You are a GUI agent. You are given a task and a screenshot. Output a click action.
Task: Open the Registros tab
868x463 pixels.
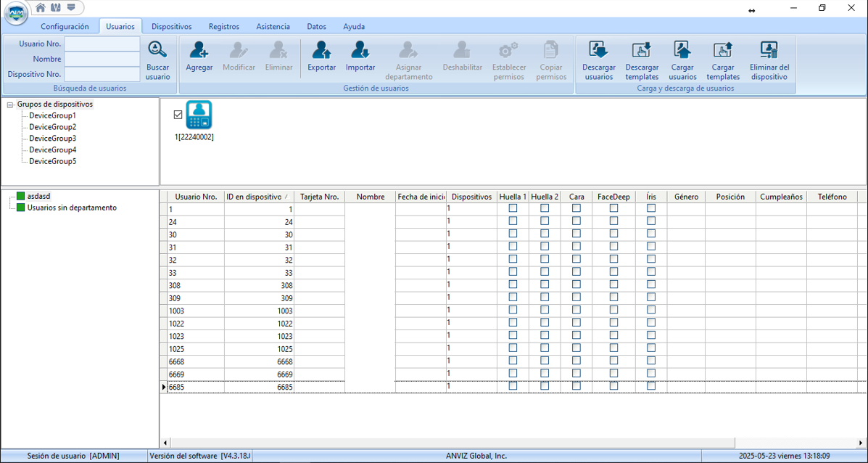coord(224,27)
